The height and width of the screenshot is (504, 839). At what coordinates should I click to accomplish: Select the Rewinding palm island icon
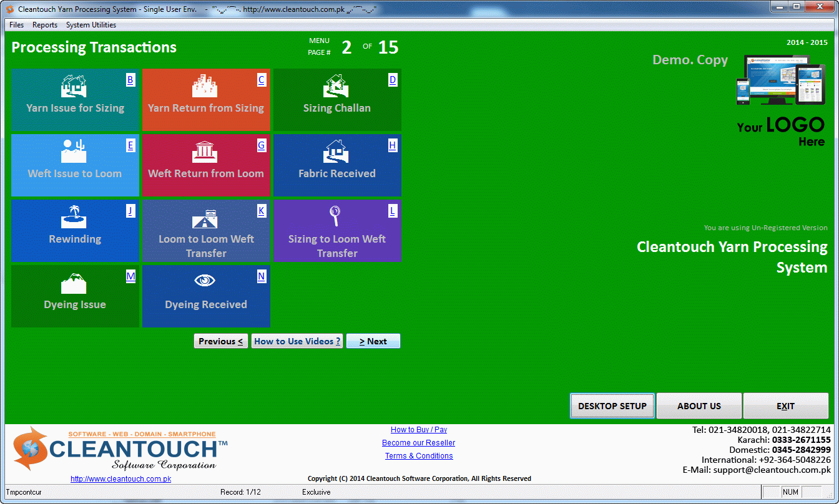(x=74, y=217)
